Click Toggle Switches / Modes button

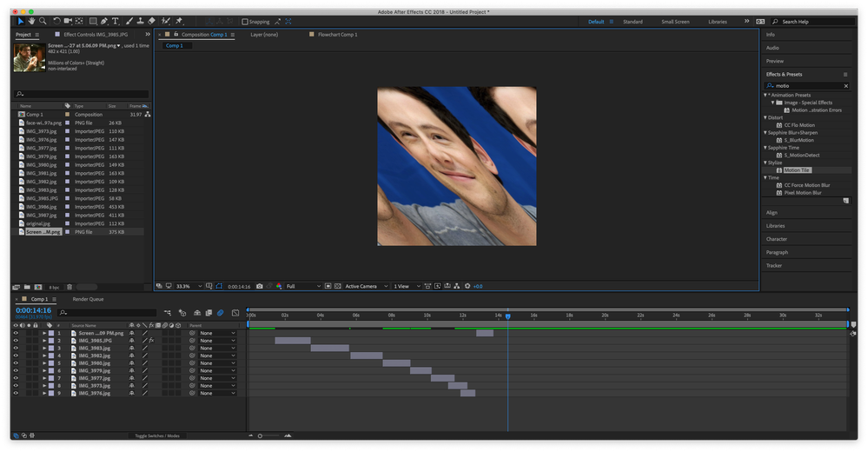pos(156,435)
